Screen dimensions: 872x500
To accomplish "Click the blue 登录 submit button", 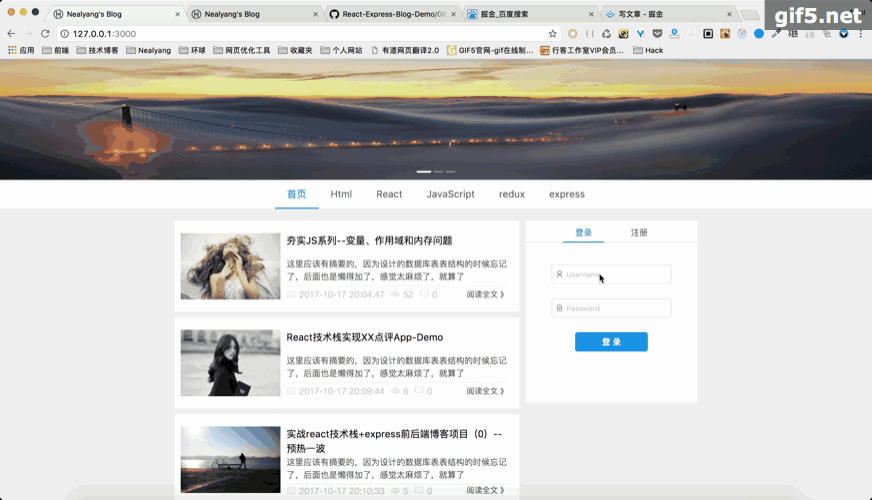I will pyautogui.click(x=611, y=341).
